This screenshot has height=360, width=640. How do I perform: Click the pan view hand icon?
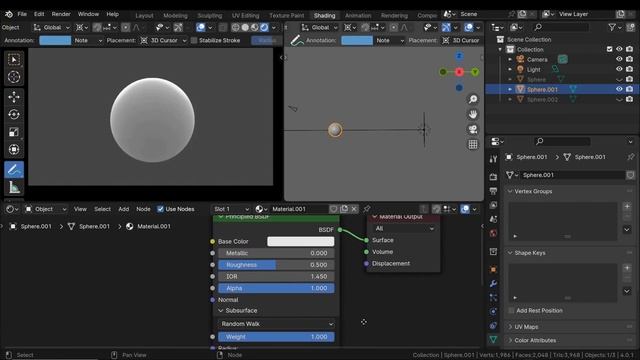[473, 114]
